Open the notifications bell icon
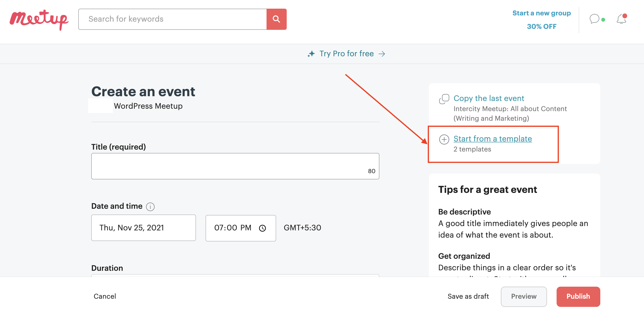Image resolution: width=644 pixels, height=316 pixels. click(621, 19)
